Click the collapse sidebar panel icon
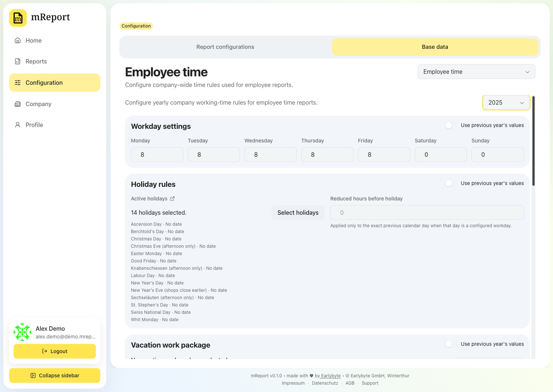Image resolution: width=553 pixels, height=392 pixels. tap(33, 375)
